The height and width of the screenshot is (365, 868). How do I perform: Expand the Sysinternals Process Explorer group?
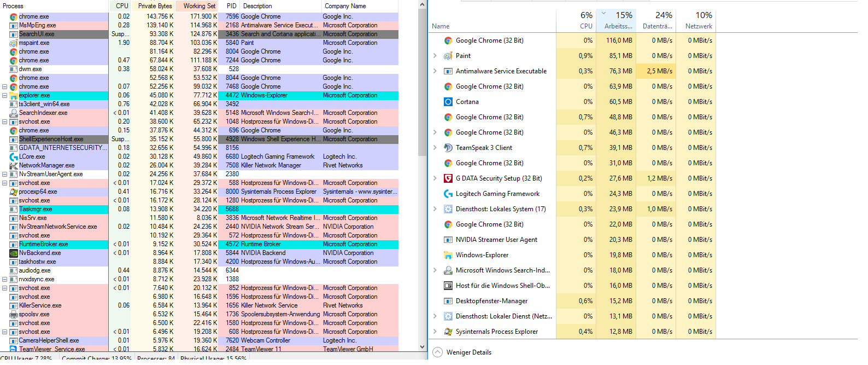(435, 332)
